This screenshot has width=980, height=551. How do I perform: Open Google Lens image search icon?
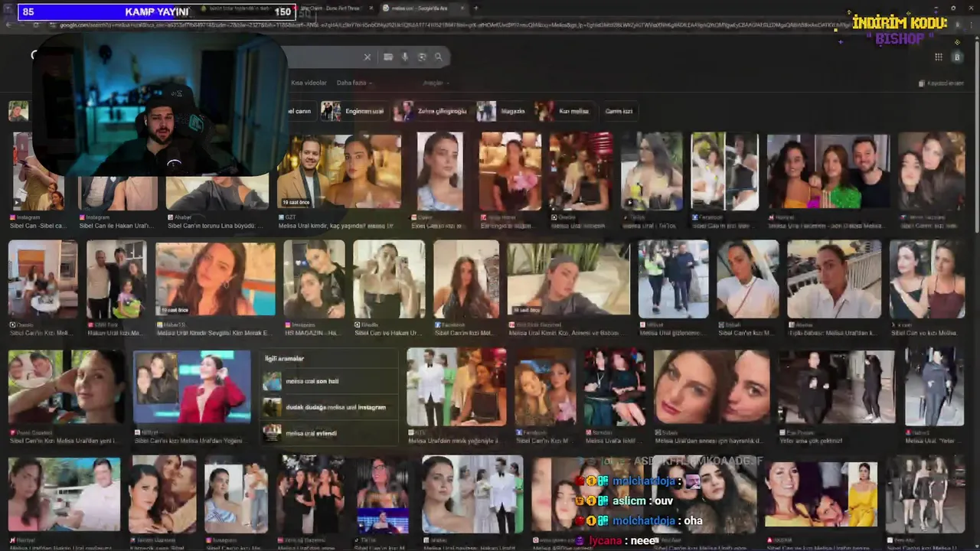422,57
